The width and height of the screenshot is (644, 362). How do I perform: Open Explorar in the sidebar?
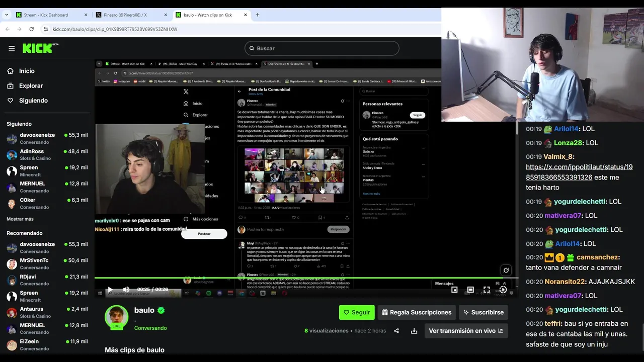[31, 86]
